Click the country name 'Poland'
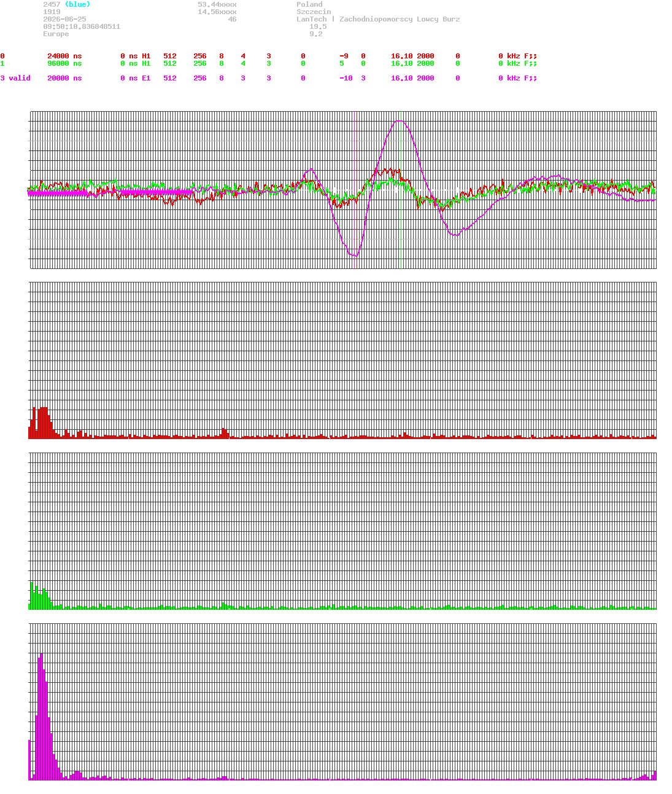672x794 pixels. click(x=309, y=4)
